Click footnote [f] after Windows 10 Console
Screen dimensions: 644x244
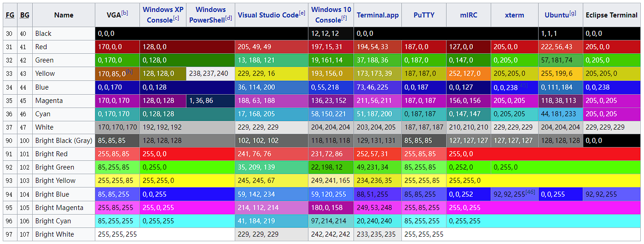pyautogui.click(x=344, y=18)
